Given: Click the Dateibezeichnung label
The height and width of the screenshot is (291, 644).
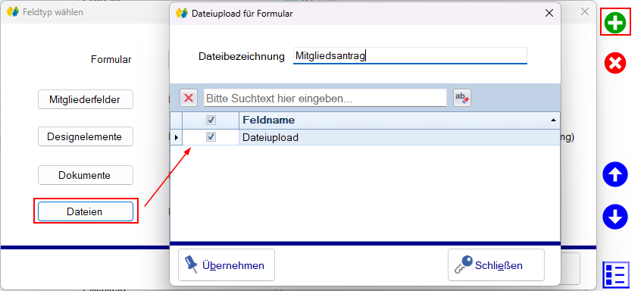Looking at the screenshot, I should (242, 56).
